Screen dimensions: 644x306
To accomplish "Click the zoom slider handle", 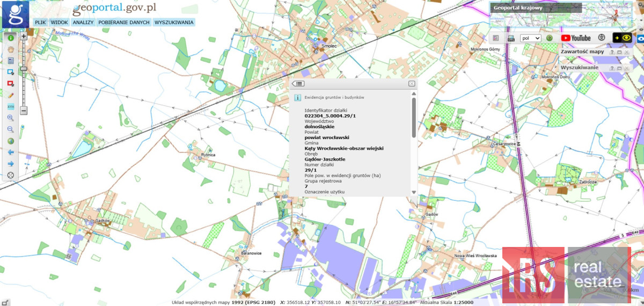I will [24, 69].
